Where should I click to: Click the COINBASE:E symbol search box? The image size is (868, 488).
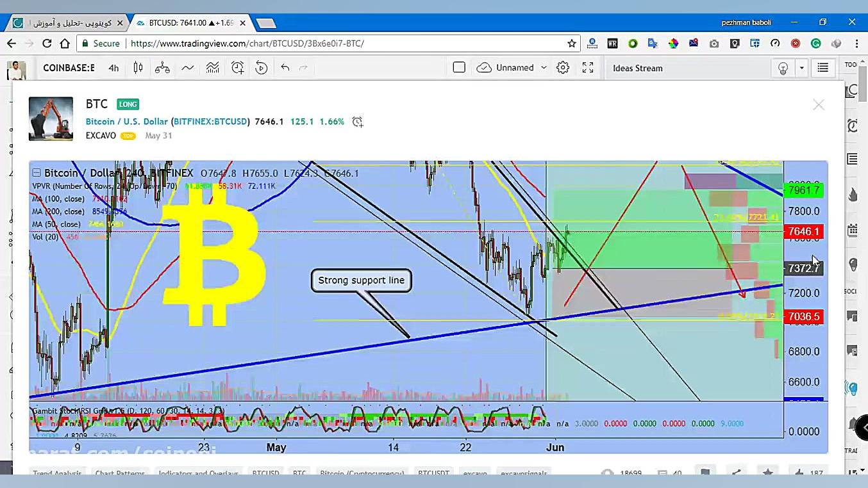(69, 68)
